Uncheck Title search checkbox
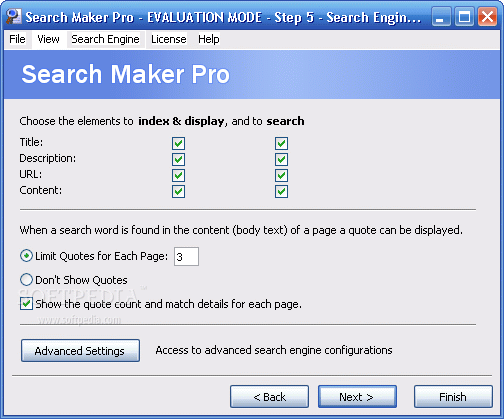The width and height of the screenshot is (504, 419). pos(281,143)
